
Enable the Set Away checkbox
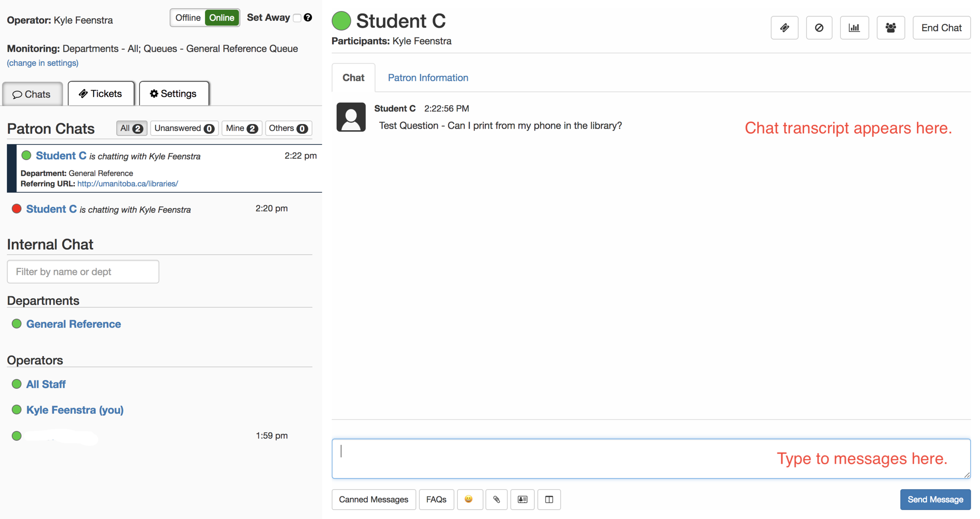pos(297,18)
